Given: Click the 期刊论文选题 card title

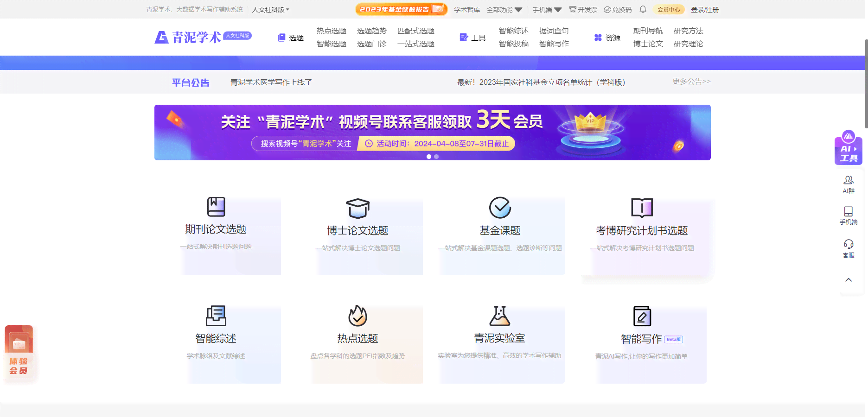Looking at the screenshot, I should (216, 229).
